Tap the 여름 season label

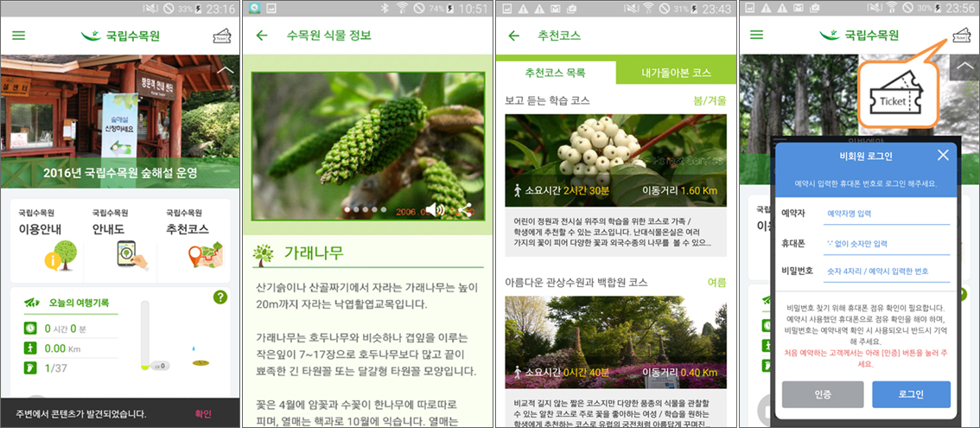click(x=717, y=282)
